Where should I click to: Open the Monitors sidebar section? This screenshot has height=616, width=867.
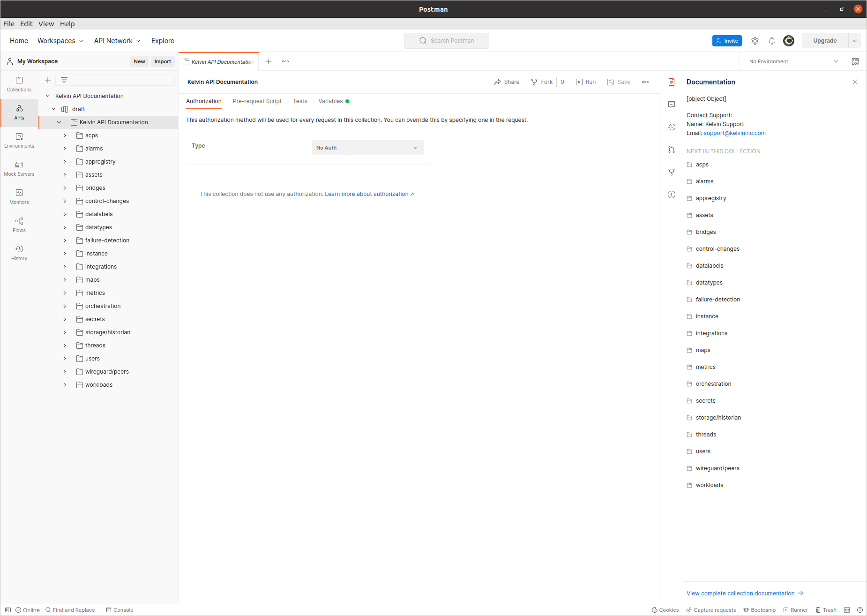pyautogui.click(x=19, y=196)
